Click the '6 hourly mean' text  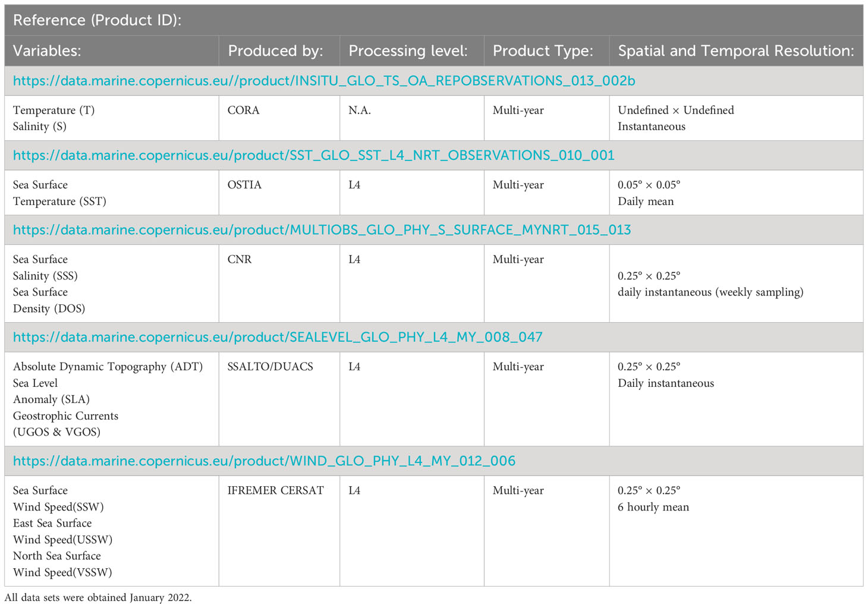coord(653,508)
